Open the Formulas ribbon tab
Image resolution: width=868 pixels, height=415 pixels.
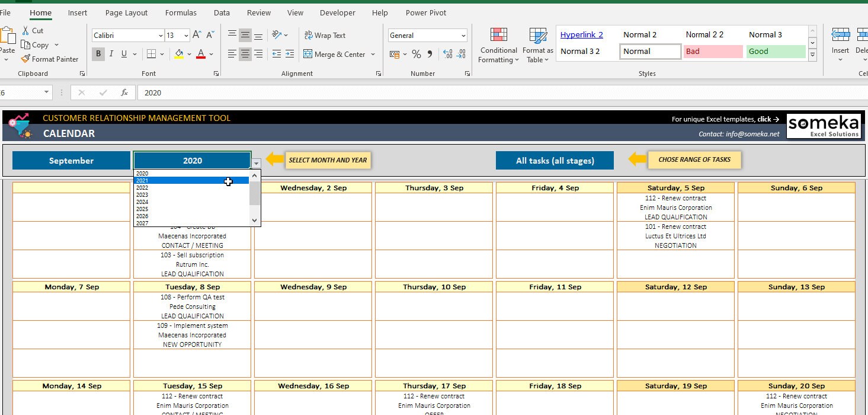tap(180, 12)
